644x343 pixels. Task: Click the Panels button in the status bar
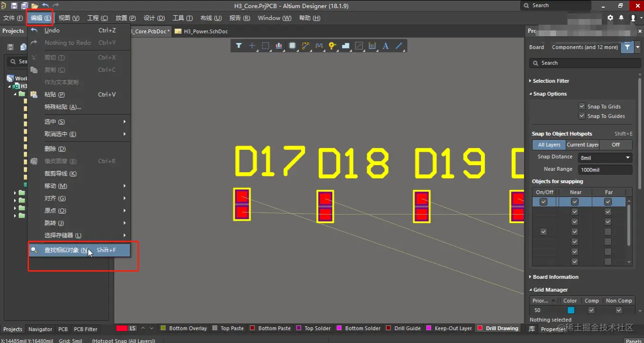coord(633,341)
